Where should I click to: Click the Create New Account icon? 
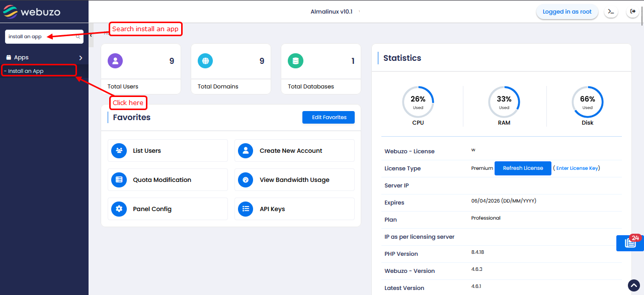(246, 151)
